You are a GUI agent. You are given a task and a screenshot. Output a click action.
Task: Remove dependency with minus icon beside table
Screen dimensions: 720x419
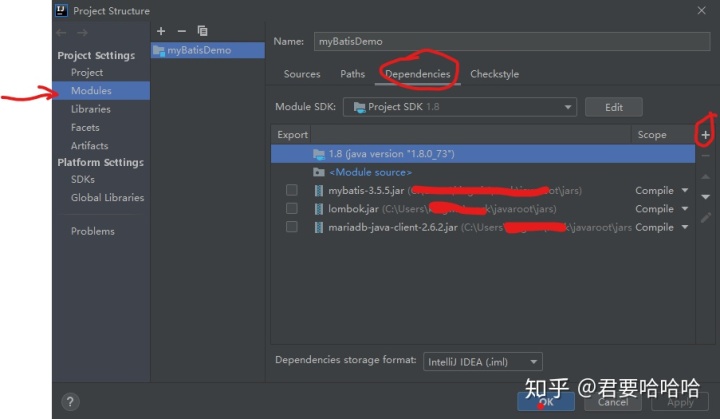tap(705, 156)
